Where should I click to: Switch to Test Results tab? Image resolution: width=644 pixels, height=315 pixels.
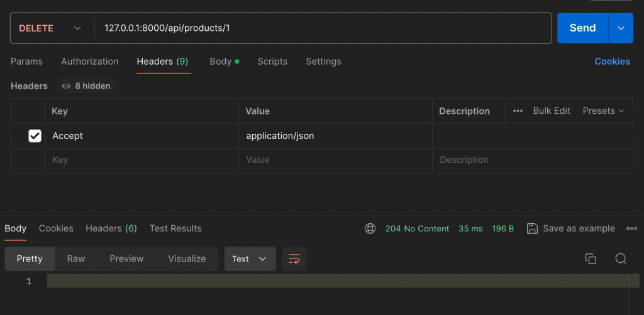175,228
